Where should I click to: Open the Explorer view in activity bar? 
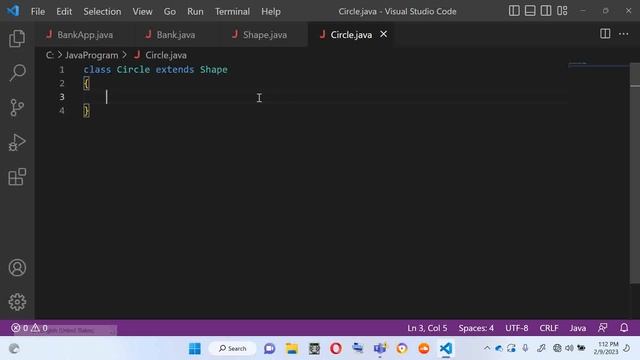point(17,38)
